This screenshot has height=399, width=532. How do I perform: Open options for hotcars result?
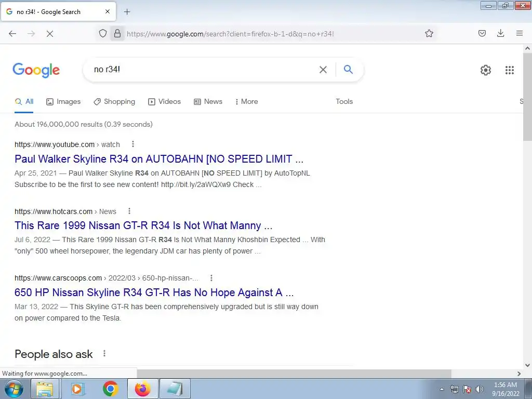pyautogui.click(x=129, y=211)
